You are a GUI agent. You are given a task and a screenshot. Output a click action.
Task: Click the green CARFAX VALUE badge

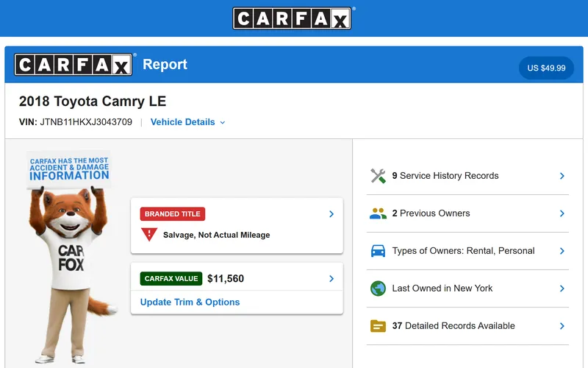point(171,279)
